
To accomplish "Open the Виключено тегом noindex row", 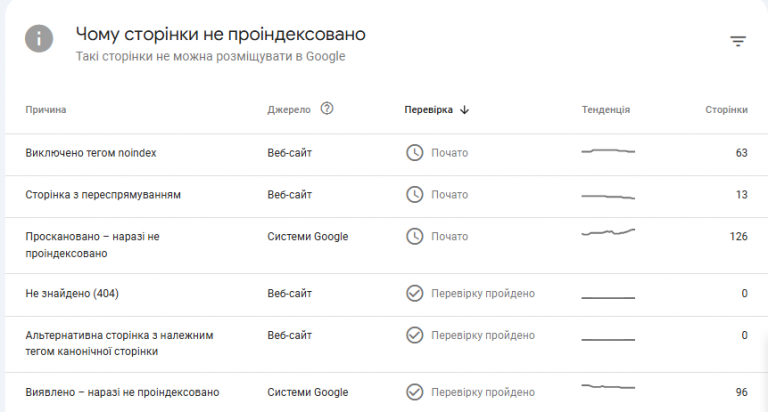I will 386,154.
